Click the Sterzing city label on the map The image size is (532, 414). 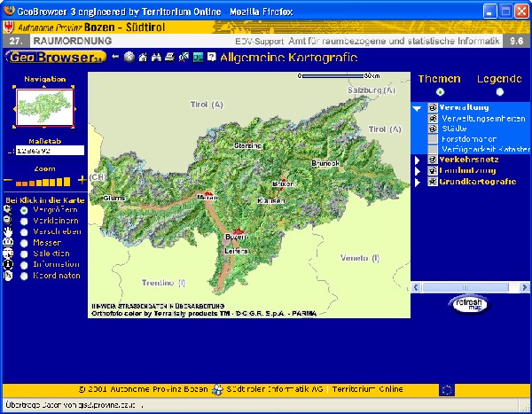tap(247, 145)
